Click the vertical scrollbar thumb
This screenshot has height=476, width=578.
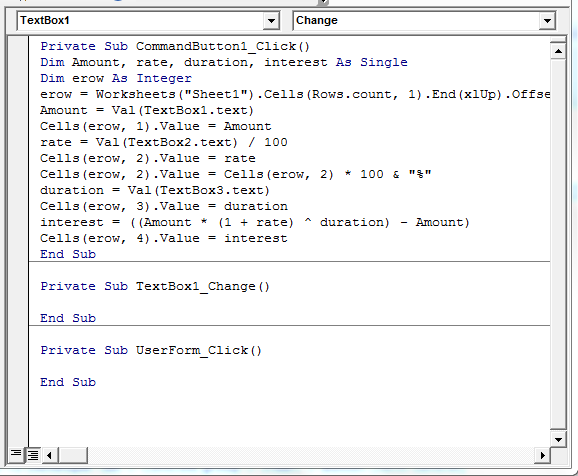pos(558,245)
